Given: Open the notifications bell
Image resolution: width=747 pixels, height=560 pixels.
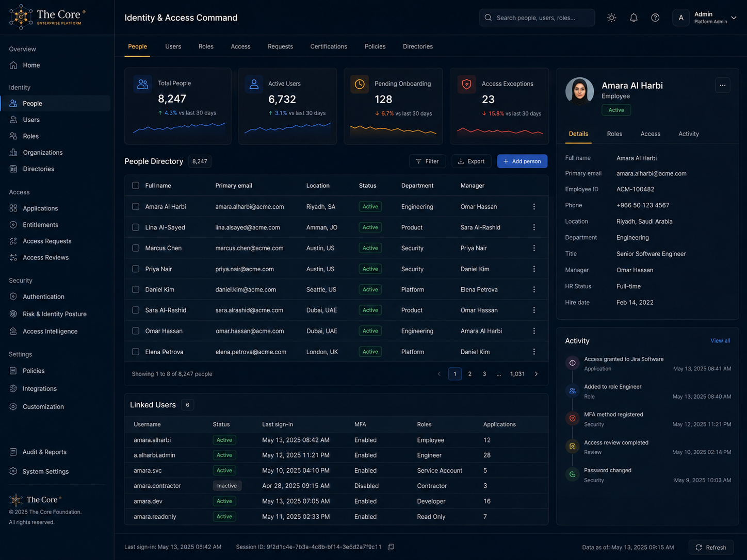Looking at the screenshot, I should [634, 18].
